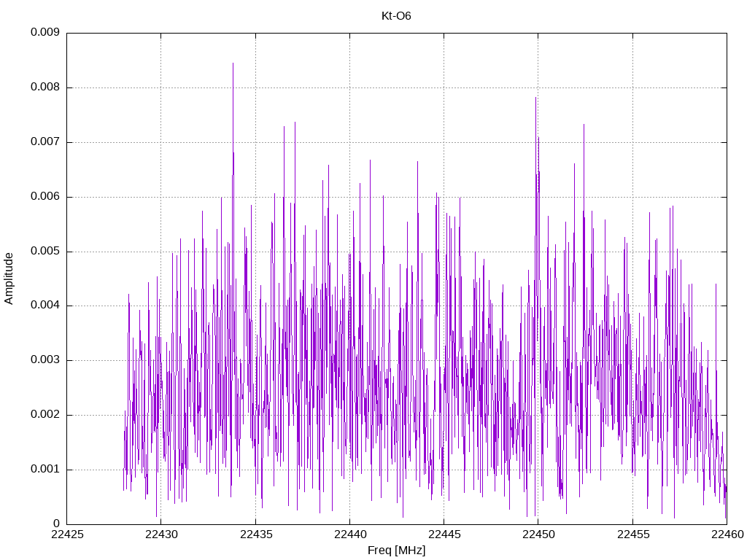Click the Amplitude y-axis label
747x560 pixels.
tap(9, 279)
